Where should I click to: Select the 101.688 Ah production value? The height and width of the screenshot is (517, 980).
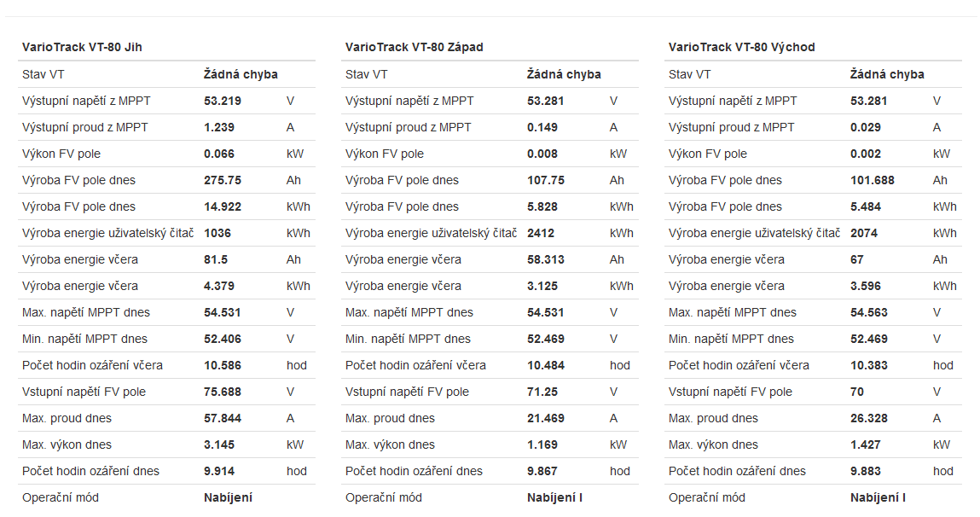click(x=873, y=180)
